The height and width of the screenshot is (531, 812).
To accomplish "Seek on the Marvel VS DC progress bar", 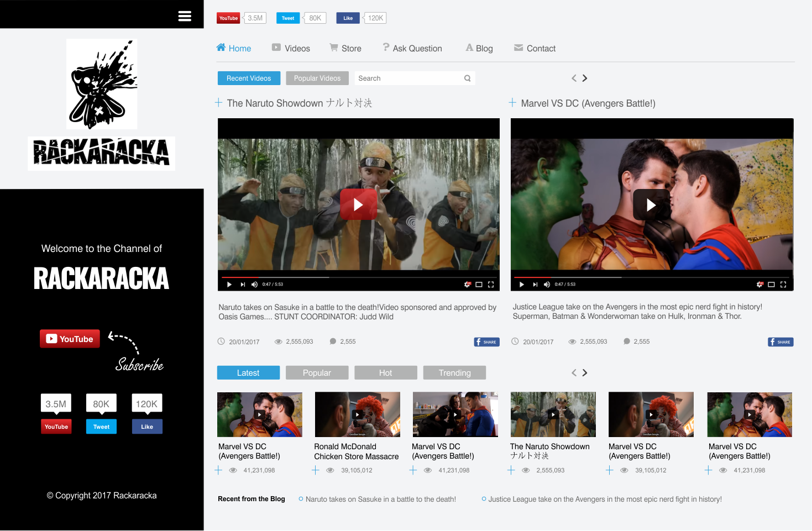I will point(651,277).
